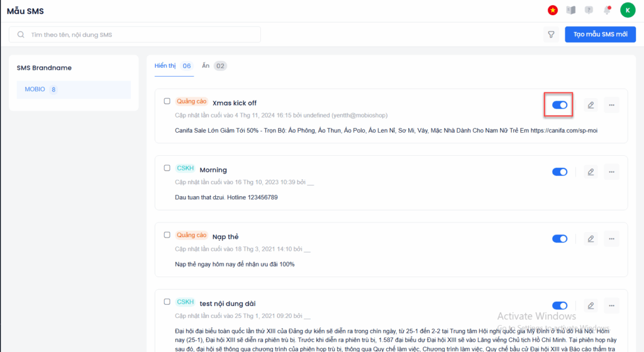
Task: Select the Nạp thẻ checkbox
Action: click(167, 235)
